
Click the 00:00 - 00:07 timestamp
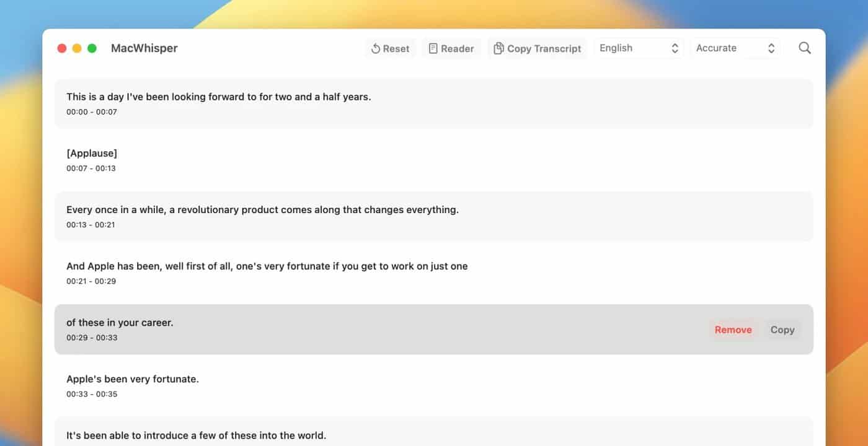point(92,112)
